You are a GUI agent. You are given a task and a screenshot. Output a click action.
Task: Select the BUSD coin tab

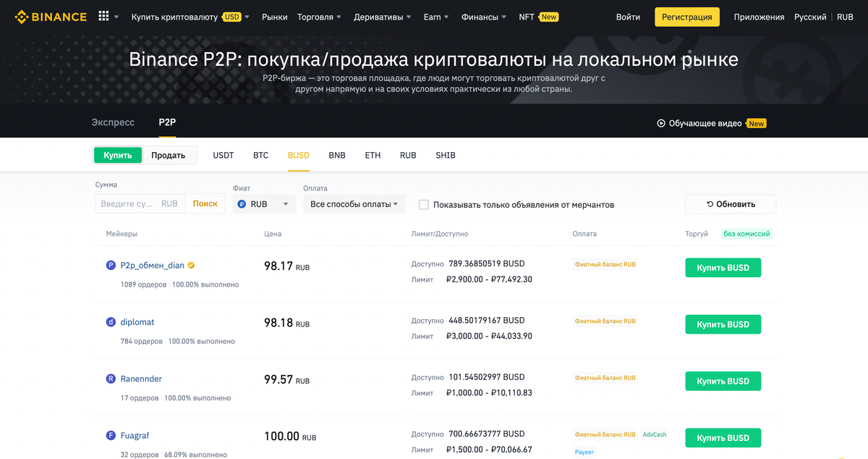click(x=298, y=155)
